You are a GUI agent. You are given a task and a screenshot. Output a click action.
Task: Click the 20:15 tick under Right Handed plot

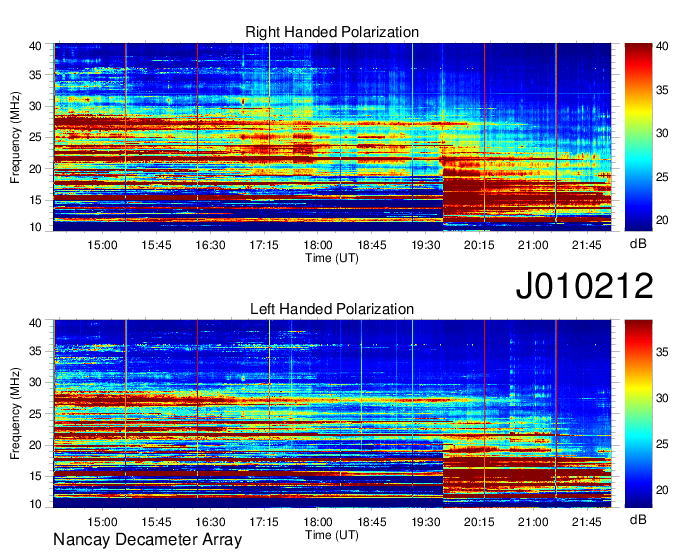(479, 245)
